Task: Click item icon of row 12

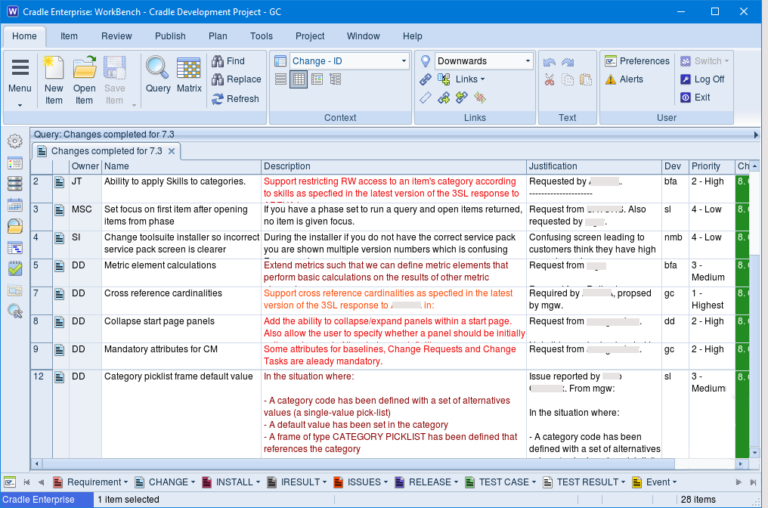Action: (59, 377)
